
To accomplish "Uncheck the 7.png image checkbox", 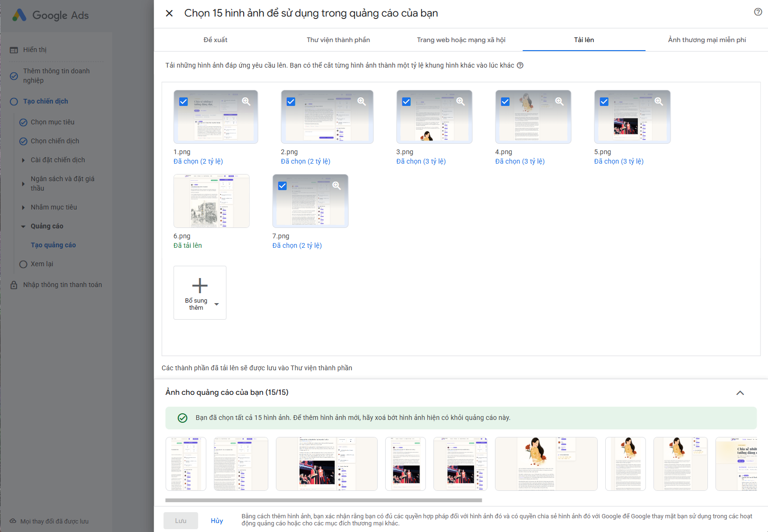I will click(x=282, y=186).
